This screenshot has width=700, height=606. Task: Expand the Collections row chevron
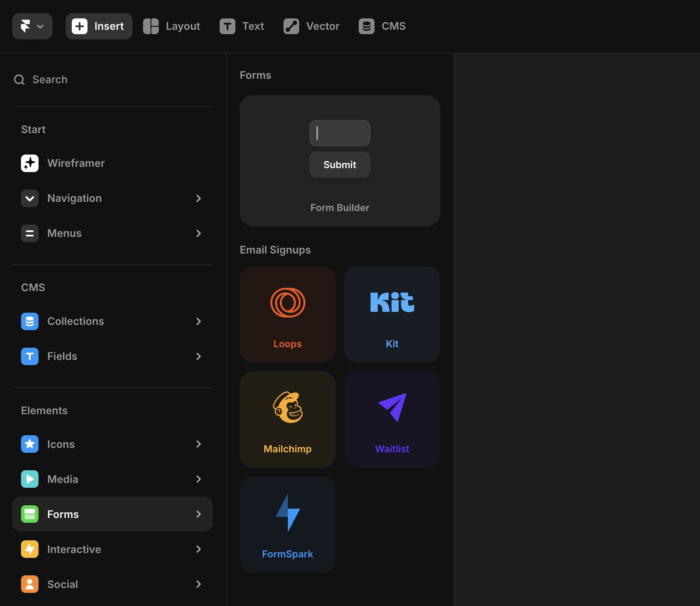tap(199, 321)
